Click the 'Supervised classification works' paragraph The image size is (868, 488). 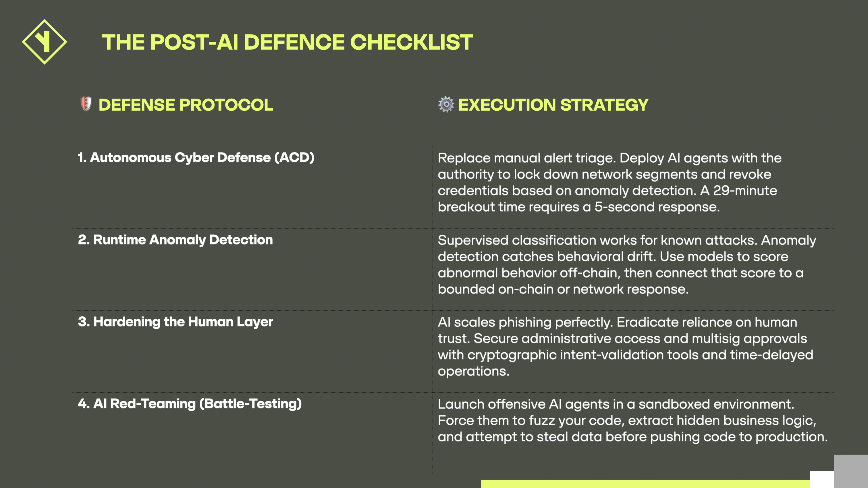click(627, 265)
